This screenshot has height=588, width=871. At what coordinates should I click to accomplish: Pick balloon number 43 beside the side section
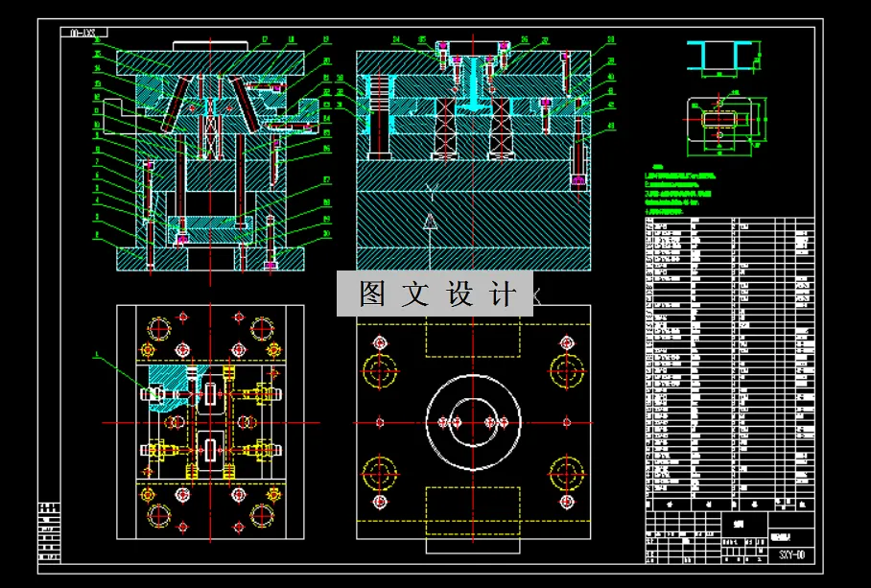point(611,126)
